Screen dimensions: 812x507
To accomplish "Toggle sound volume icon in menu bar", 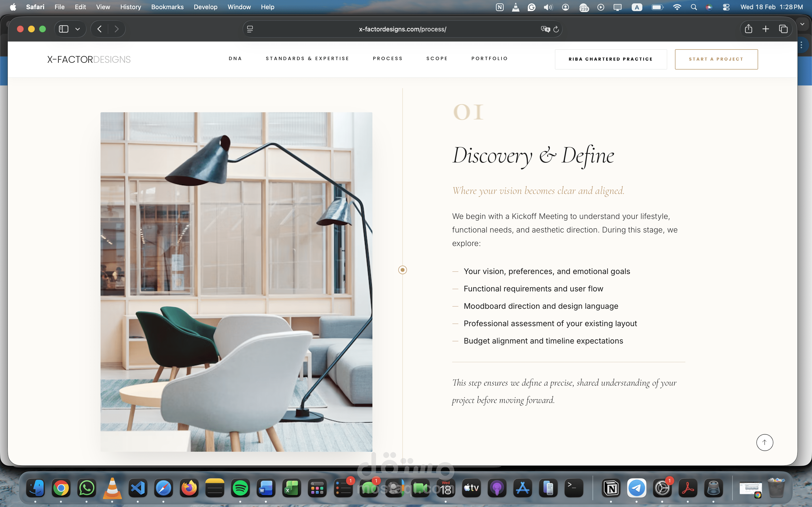I will pyautogui.click(x=548, y=7).
